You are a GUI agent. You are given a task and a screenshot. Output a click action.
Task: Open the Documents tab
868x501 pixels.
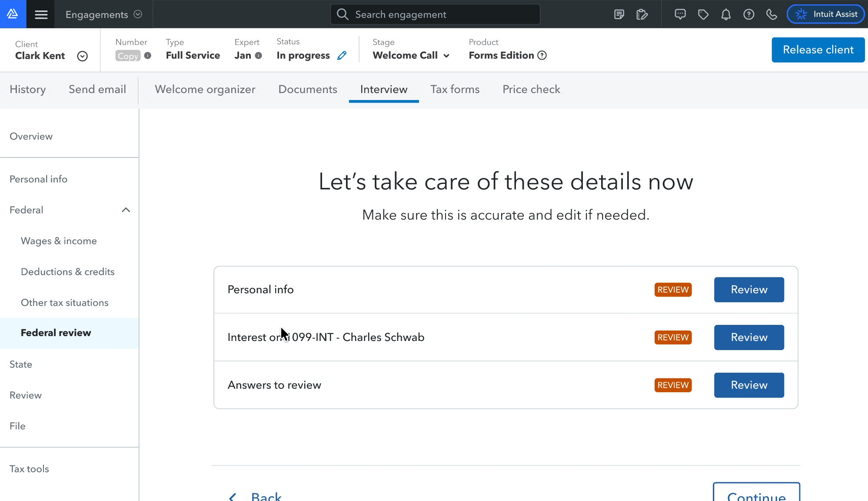(x=308, y=89)
